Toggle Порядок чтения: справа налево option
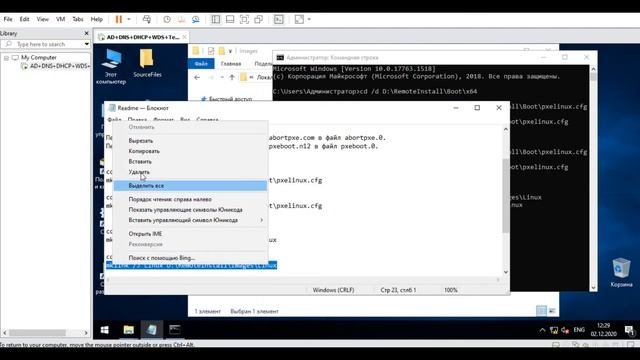This screenshot has height=360, width=640. [190, 199]
